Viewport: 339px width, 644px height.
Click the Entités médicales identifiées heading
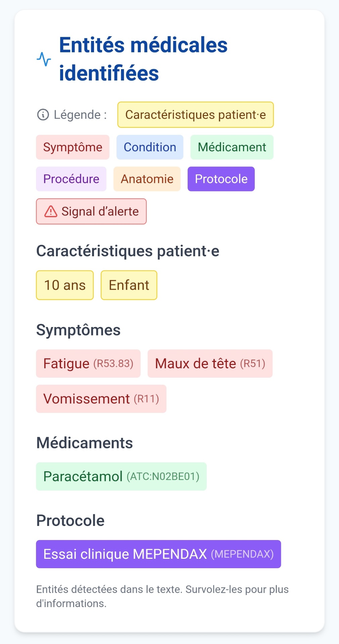point(143,59)
